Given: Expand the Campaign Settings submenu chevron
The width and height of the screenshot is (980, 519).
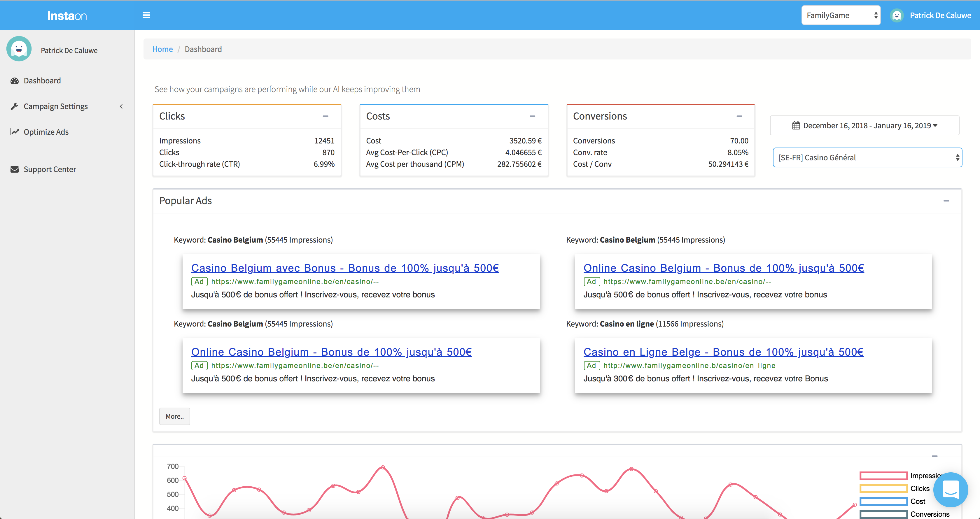Looking at the screenshot, I should click(x=121, y=106).
